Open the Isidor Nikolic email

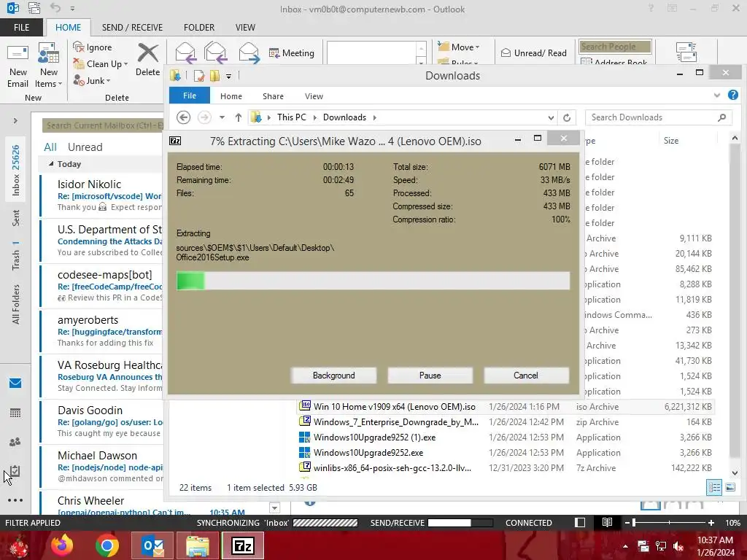[x=102, y=195]
